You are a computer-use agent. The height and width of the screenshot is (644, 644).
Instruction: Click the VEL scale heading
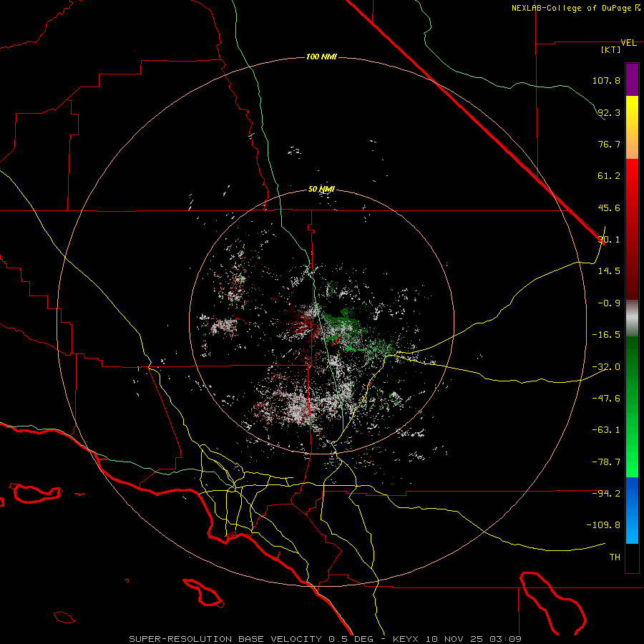[x=628, y=43]
